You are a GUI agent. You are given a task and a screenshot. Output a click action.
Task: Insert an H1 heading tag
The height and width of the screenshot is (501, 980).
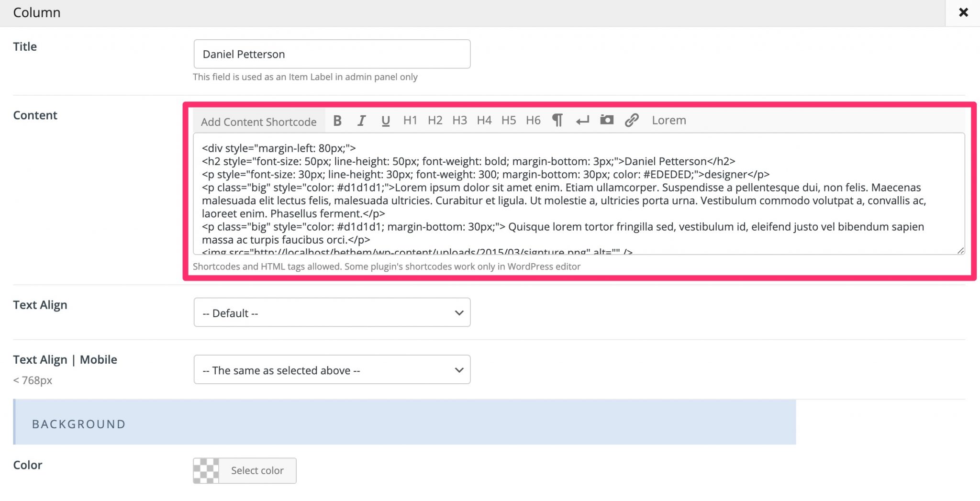pyautogui.click(x=410, y=121)
